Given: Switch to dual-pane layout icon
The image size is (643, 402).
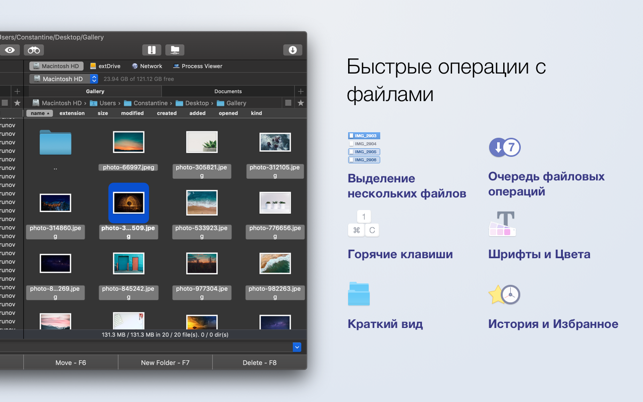Looking at the screenshot, I should click(151, 50).
